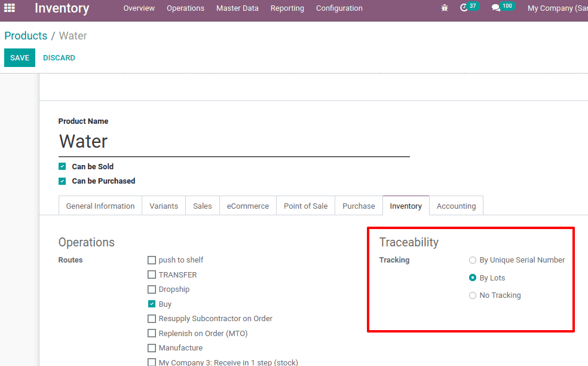The image size is (588, 366).
Task: Click the Routes field label
Action: click(70, 260)
